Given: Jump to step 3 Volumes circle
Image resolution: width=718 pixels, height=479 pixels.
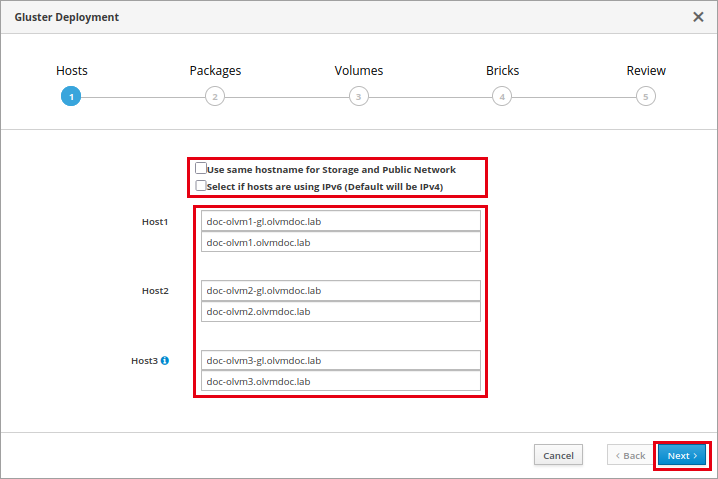Looking at the screenshot, I should tap(359, 96).
